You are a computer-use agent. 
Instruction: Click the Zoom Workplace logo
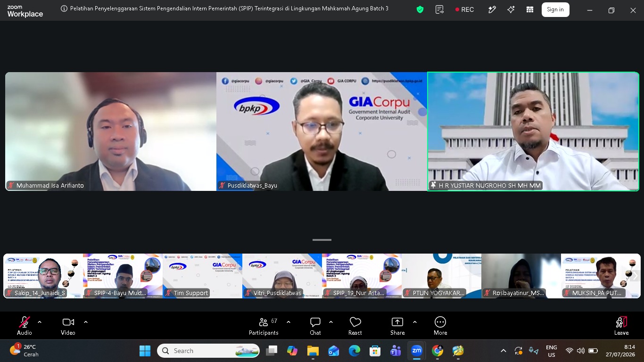click(25, 11)
